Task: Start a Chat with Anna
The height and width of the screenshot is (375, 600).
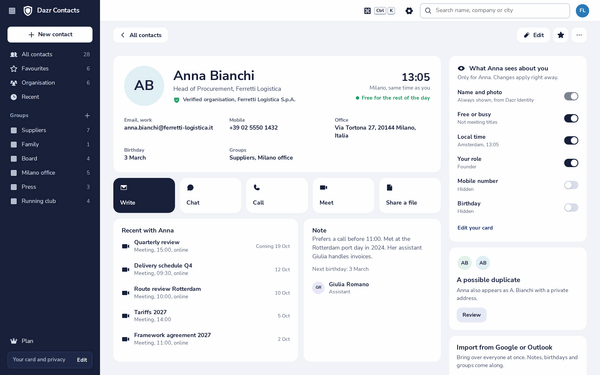Action: (x=210, y=195)
